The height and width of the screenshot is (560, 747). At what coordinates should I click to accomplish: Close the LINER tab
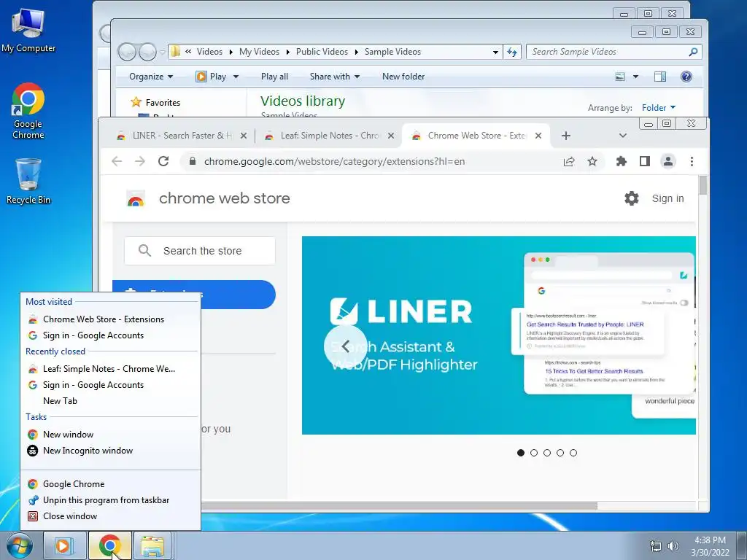244,136
